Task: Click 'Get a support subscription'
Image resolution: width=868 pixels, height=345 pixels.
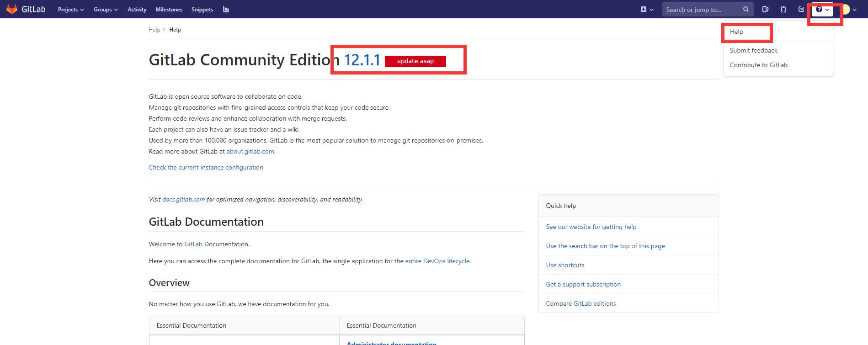Action: (583, 284)
